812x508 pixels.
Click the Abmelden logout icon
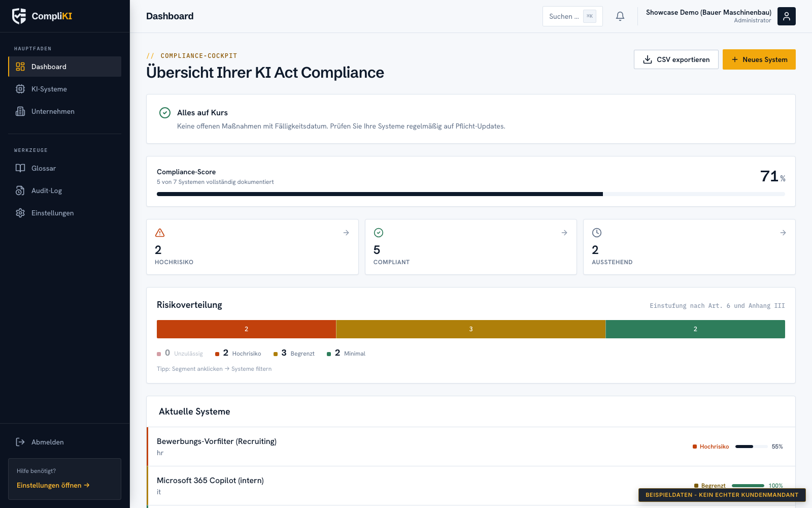click(20, 442)
